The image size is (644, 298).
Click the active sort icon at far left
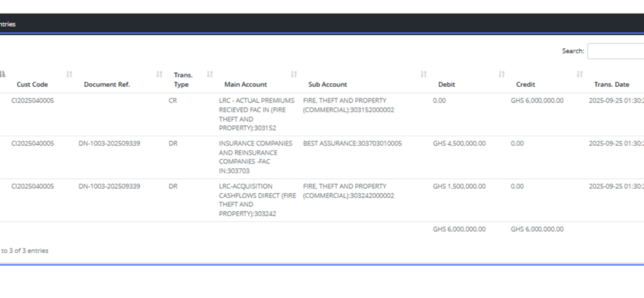coord(3,74)
